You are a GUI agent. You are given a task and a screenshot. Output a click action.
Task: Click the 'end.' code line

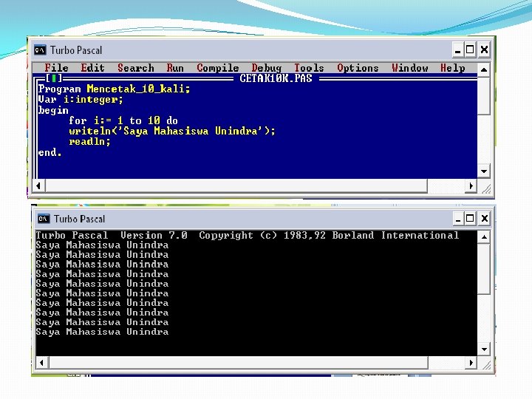pyautogui.click(x=50, y=152)
